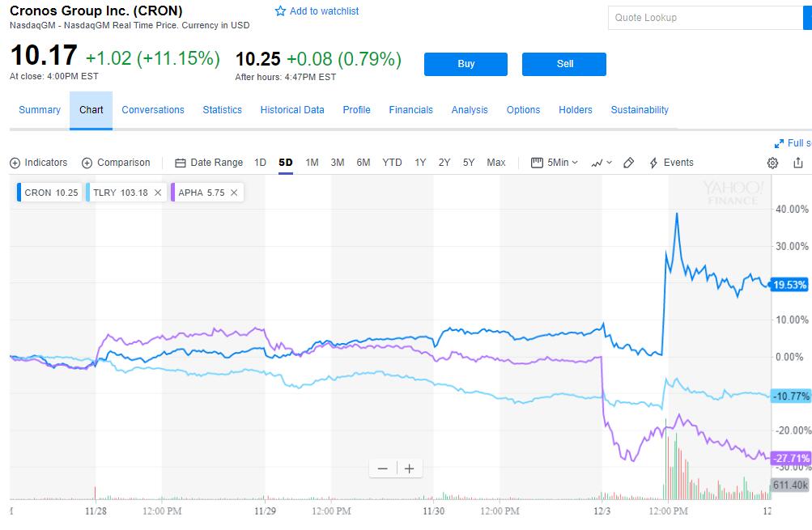
Task: Click the CRON blue color swatch
Action: click(19, 193)
